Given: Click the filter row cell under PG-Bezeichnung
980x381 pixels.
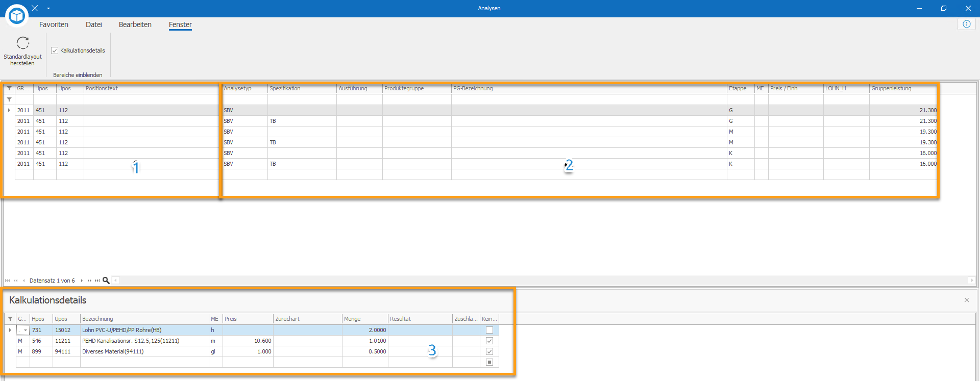Looking at the screenshot, I should click(589, 99).
